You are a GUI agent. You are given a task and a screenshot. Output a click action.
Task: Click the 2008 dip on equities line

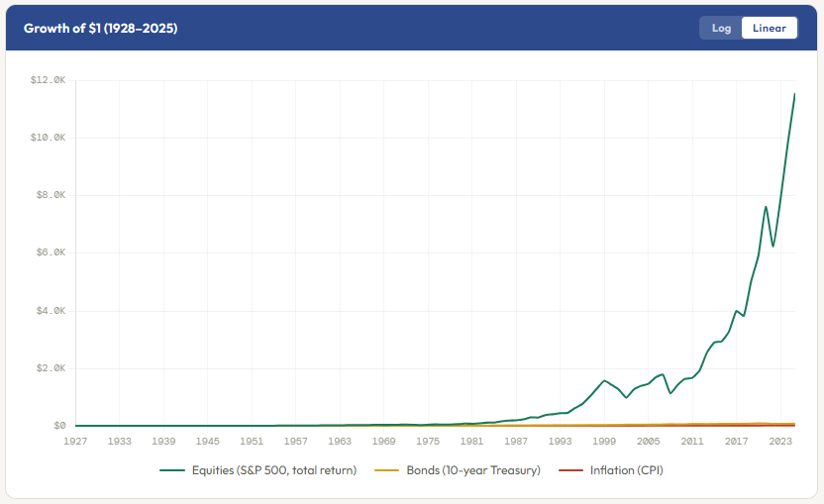pyautogui.click(x=670, y=393)
